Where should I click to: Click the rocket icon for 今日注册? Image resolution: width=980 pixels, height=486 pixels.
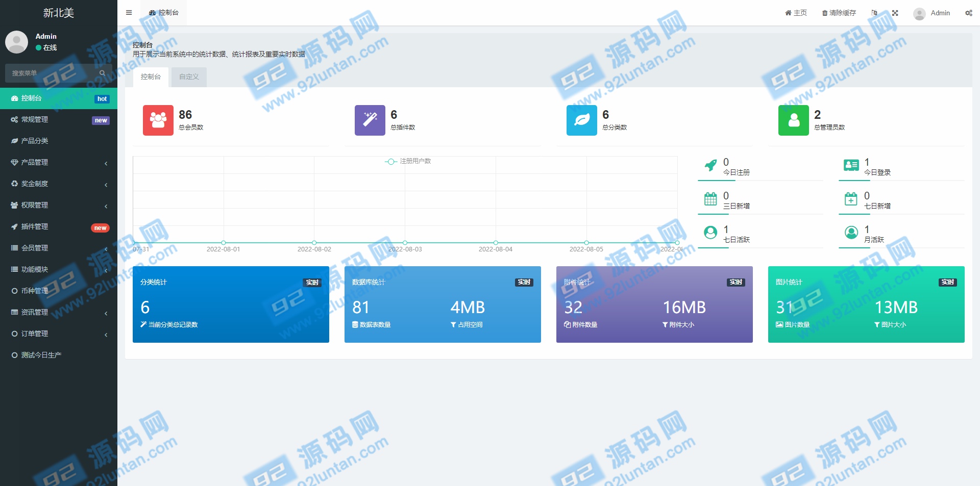pos(710,165)
